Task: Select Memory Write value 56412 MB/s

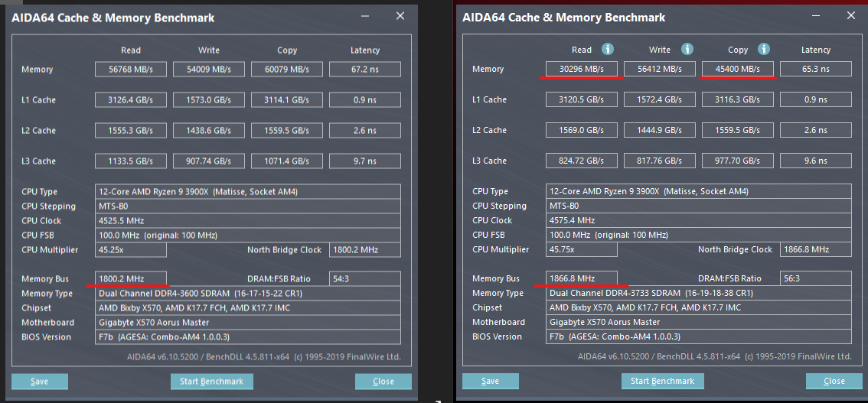Action: pos(659,69)
